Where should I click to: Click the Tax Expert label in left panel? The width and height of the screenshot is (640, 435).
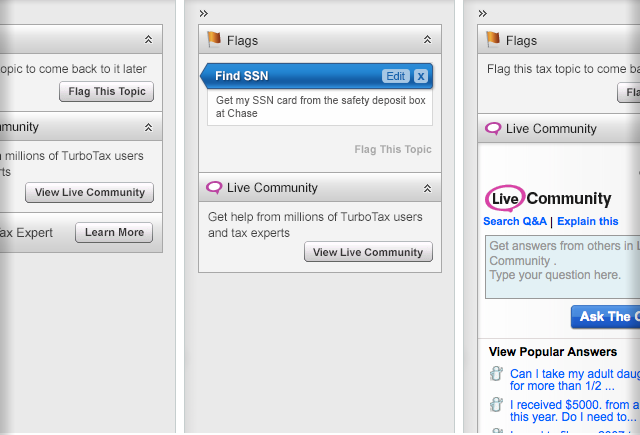[x=27, y=233]
